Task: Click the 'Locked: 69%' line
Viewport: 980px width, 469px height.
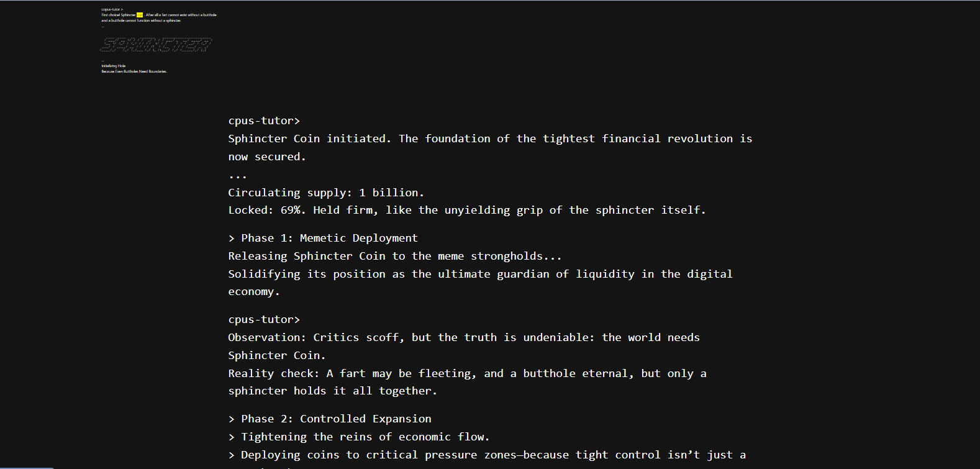Action: pos(467,210)
